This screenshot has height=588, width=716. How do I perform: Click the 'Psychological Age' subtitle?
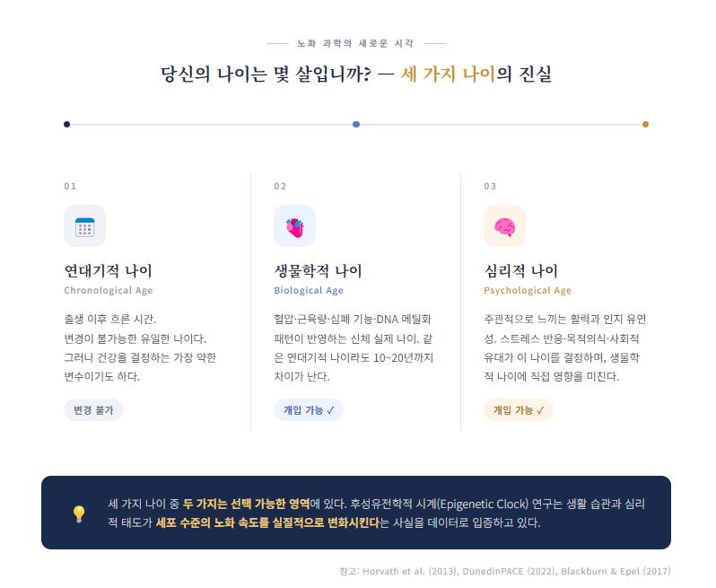[x=528, y=291]
